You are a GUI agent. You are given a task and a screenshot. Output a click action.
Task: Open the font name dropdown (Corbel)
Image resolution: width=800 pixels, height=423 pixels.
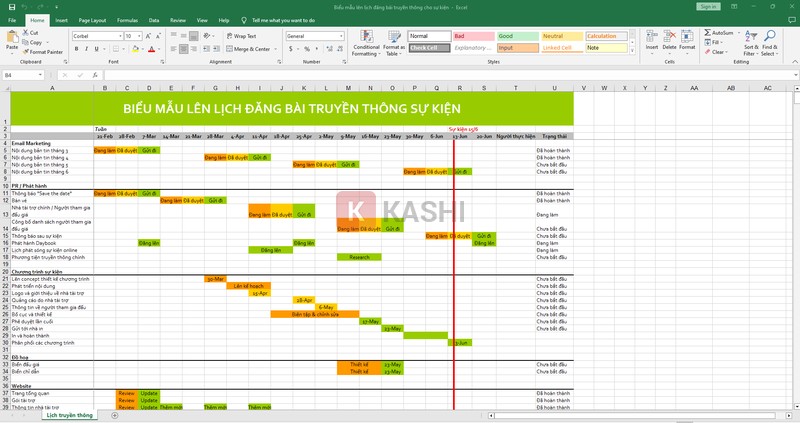pos(120,36)
